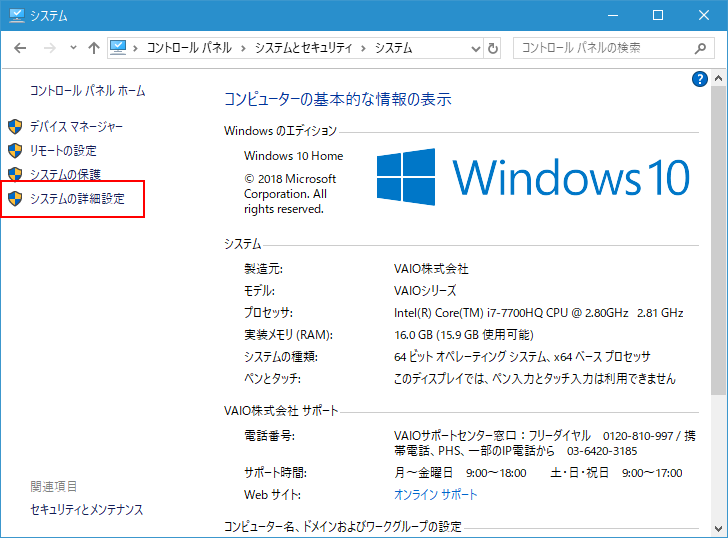Open the address bar history dropdown
Image resolution: width=728 pixels, height=538 pixels.
point(475,48)
